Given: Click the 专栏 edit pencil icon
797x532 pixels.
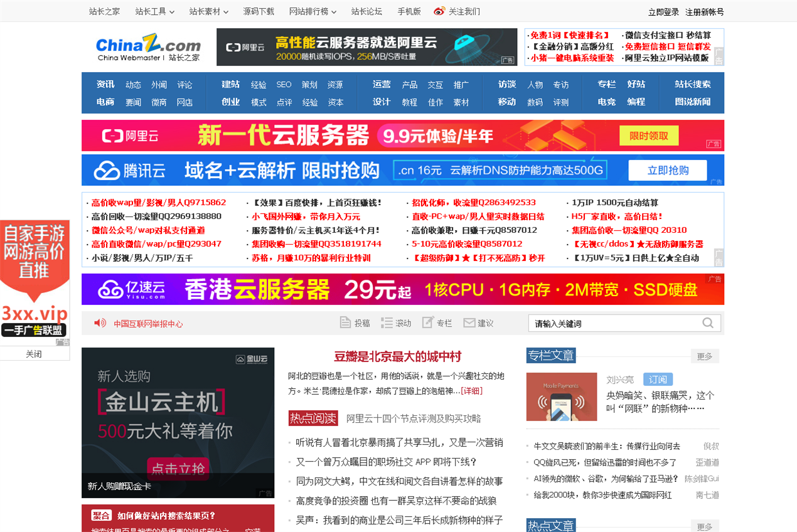Looking at the screenshot, I should (x=428, y=322).
